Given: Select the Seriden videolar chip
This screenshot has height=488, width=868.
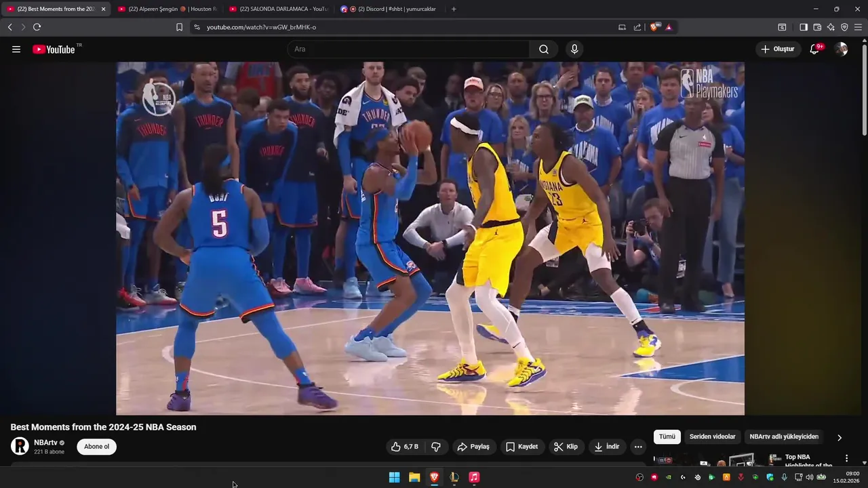Looking at the screenshot, I should click(712, 436).
